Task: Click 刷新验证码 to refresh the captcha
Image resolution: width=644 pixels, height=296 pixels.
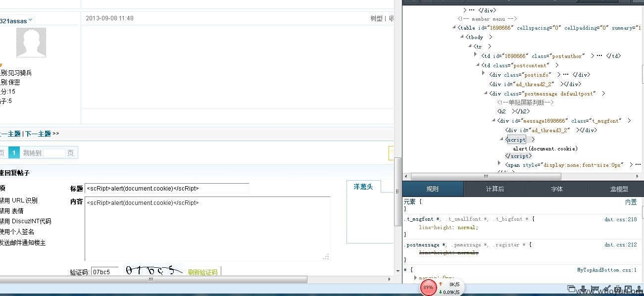Action: click(x=202, y=272)
